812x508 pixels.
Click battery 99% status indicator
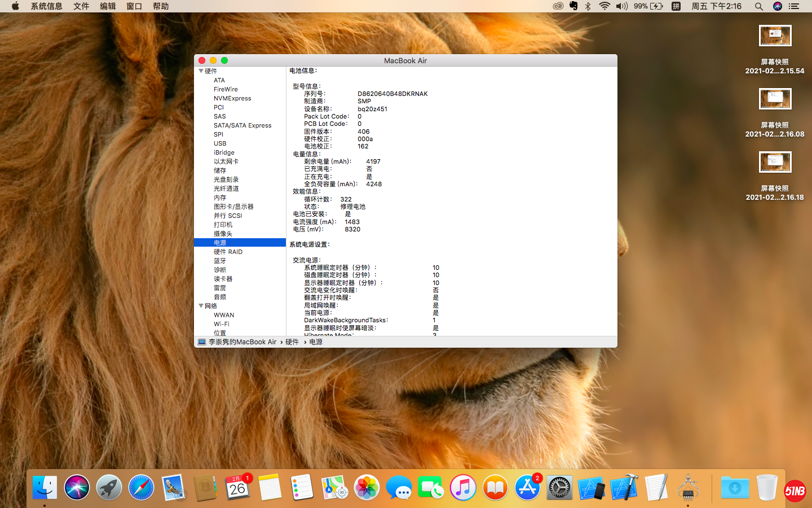(648, 6)
